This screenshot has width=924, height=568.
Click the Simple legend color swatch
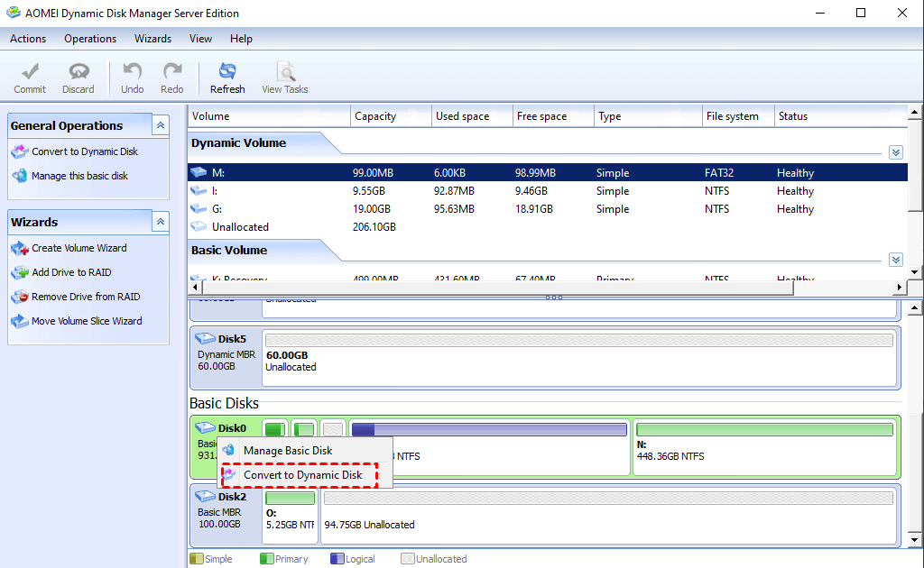[197, 559]
